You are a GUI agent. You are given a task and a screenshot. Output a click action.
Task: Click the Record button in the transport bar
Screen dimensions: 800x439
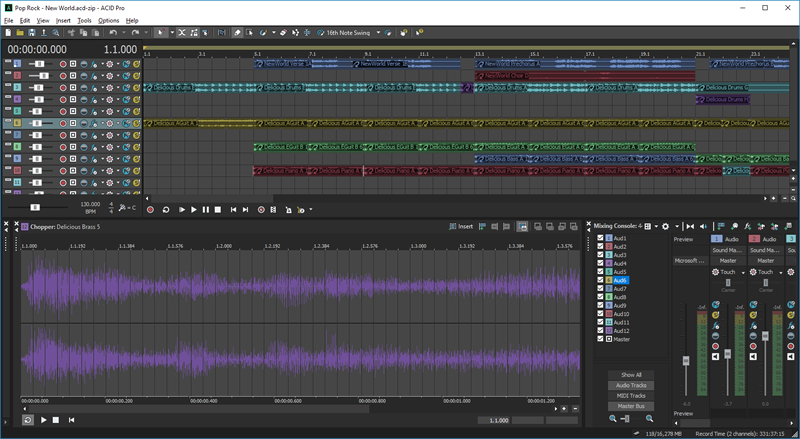point(151,210)
